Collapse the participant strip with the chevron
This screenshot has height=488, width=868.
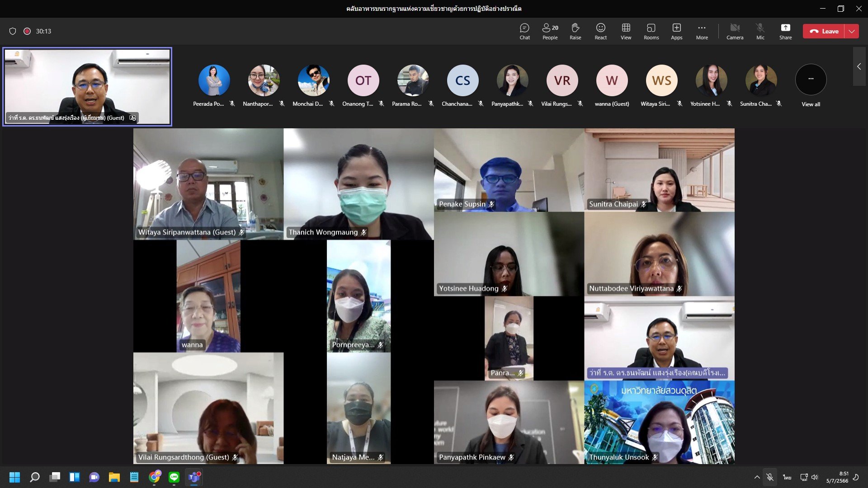click(x=859, y=66)
